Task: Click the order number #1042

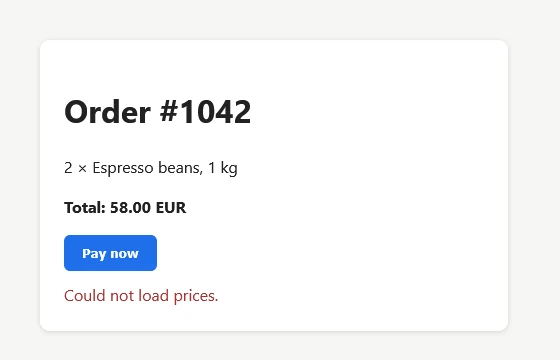Action: pyautogui.click(x=205, y=112)
